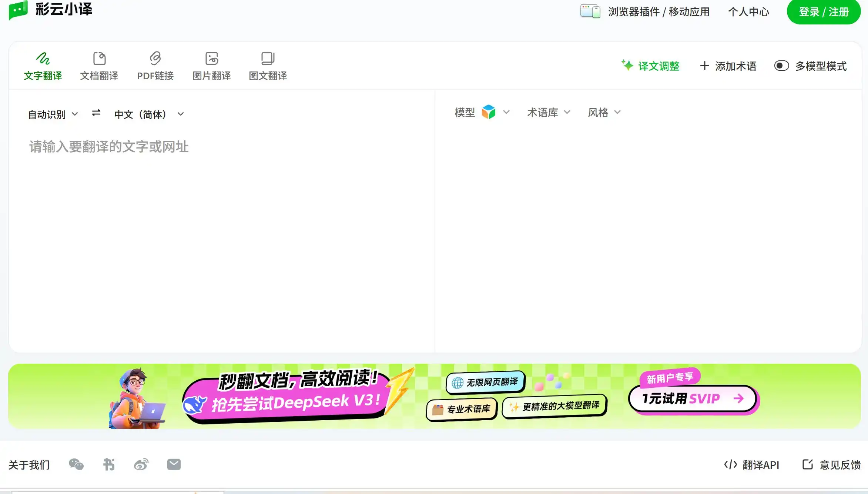
Task: Click the DeepSeek V3 promo banner text
Action: pos(295,403)
